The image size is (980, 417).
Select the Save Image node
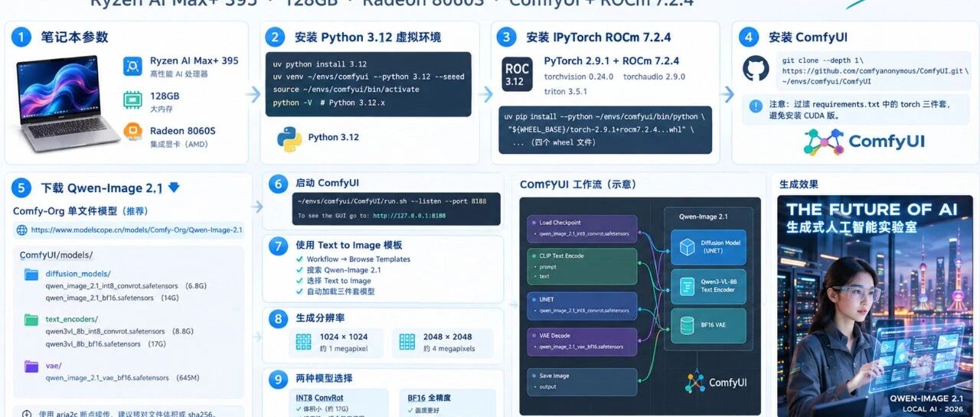tap(582, 381)
